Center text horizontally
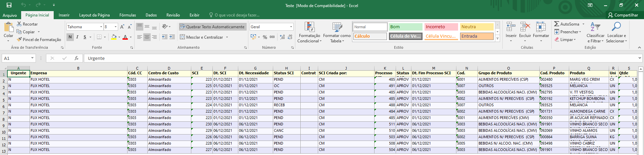 point(147,37)
